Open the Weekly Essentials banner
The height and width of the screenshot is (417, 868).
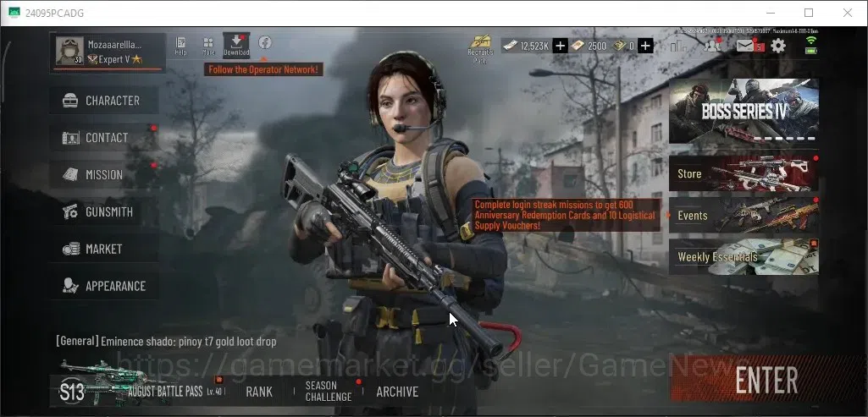pos(744,256)
